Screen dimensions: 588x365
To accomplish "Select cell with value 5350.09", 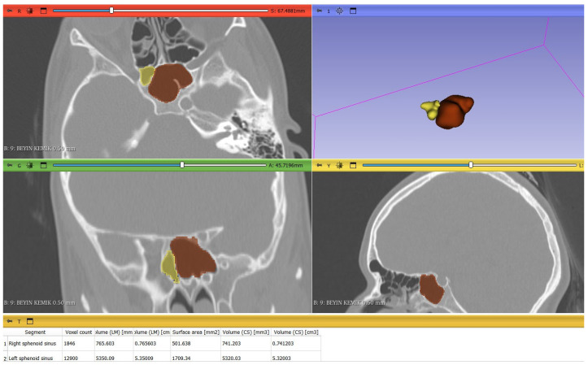I will point(114,358).
